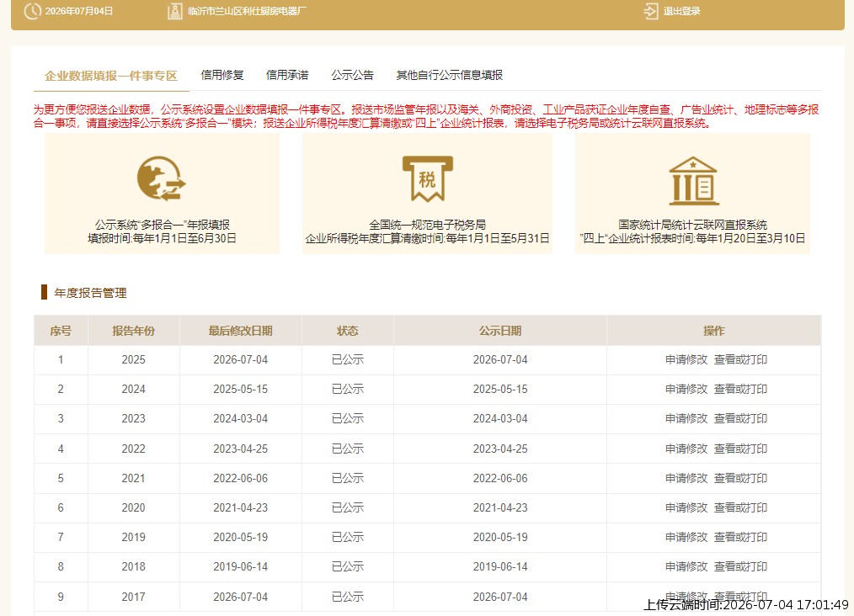Image resolution: width=854 pixels, height=616 pixels.
Task: Click publication date 2019-06-14
Action: point(500,566)
